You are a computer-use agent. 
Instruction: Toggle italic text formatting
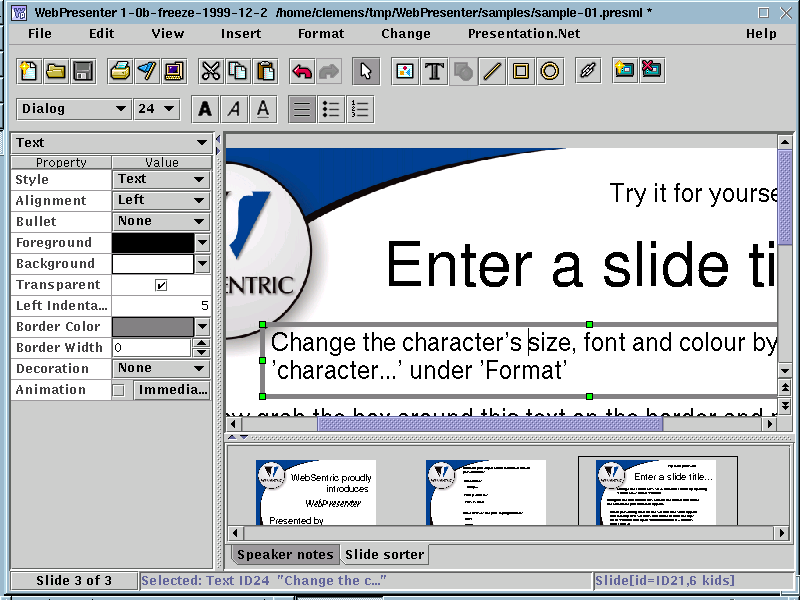point(234,109)
